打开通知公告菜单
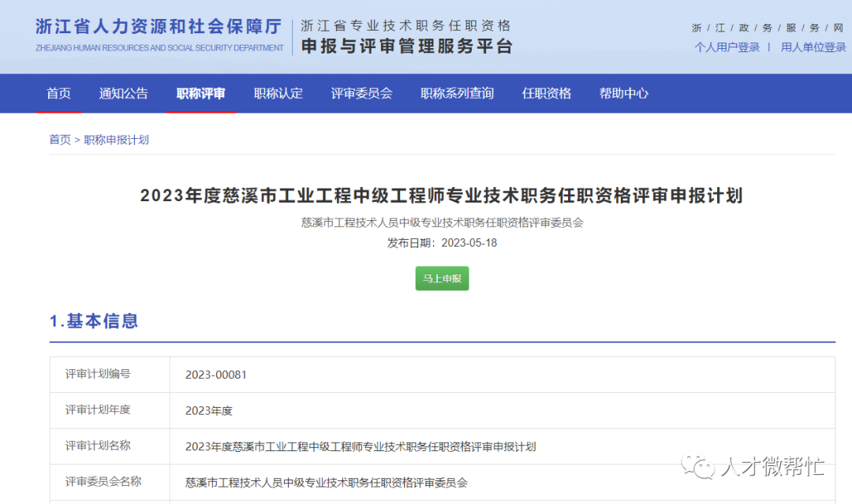The width and height of the screenshot is (852, 504). pyautogui.click(x=123, y=93)
